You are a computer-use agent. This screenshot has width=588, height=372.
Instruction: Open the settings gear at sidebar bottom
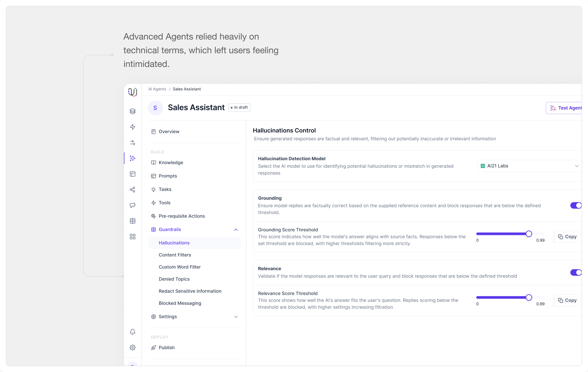[133, 348]
